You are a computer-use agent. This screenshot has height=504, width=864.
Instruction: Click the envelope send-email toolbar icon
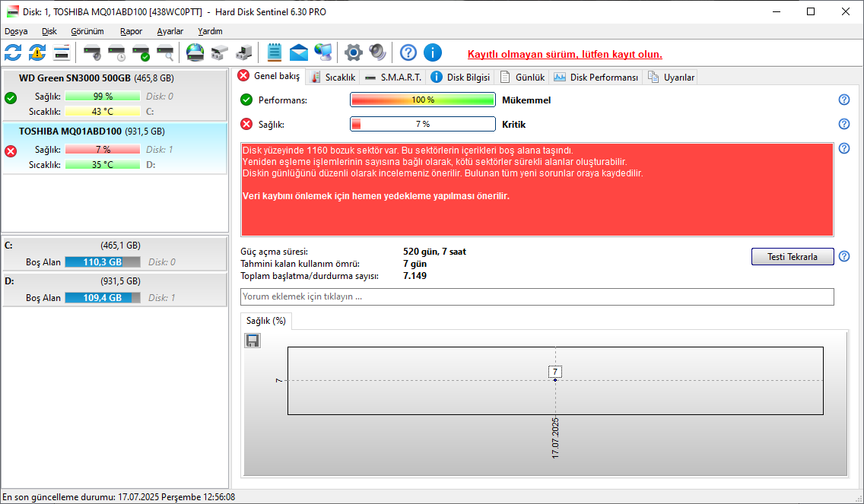coord(299,53)
